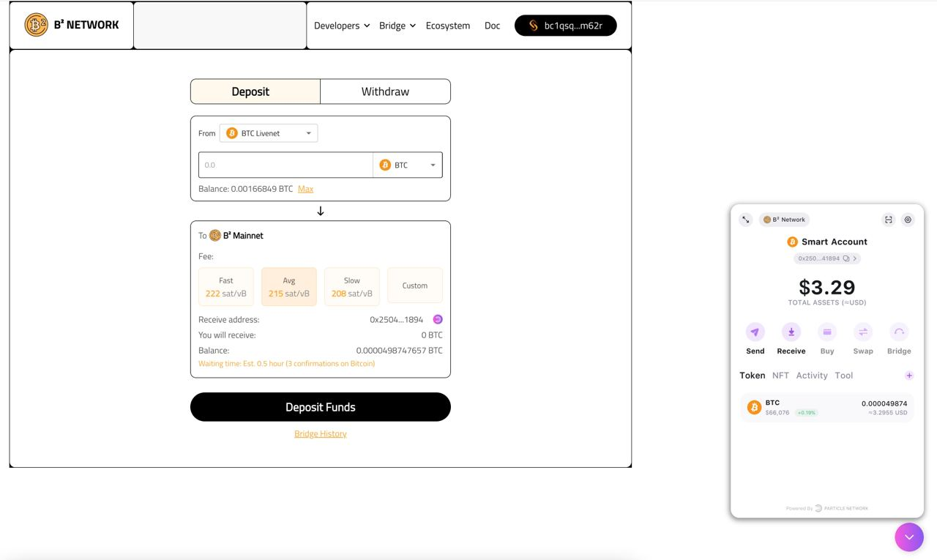This screenshot has height=560, width=937.
Task: Open the chevron next to wallet address
Action: 854,258
